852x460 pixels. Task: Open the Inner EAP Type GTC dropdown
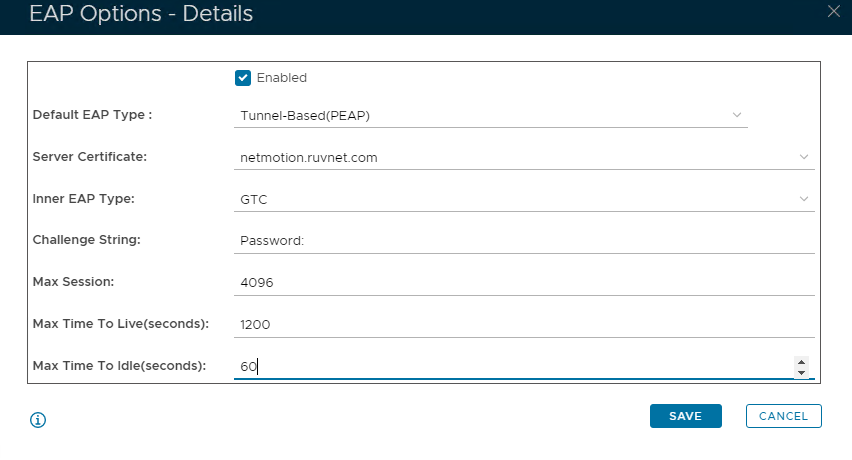click(x=525, y=199)
